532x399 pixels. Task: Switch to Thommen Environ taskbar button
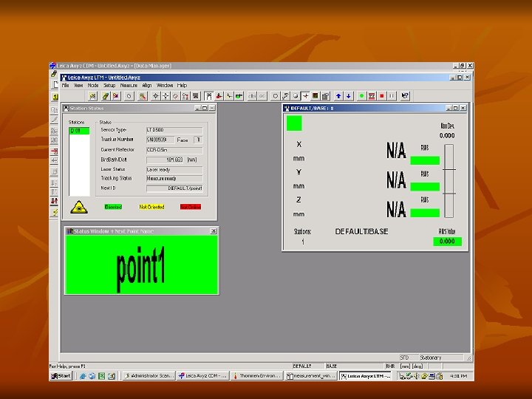[x=256, y=376]
